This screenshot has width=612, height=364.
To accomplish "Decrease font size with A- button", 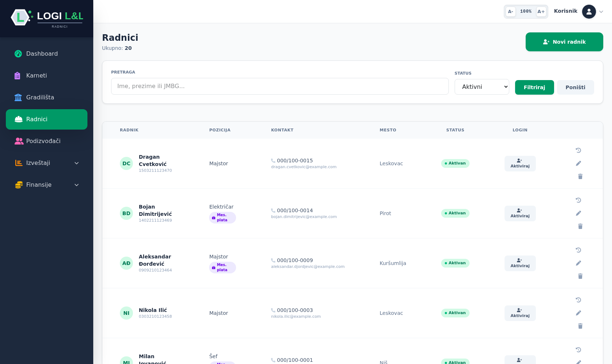I will [x=511, y=12].
